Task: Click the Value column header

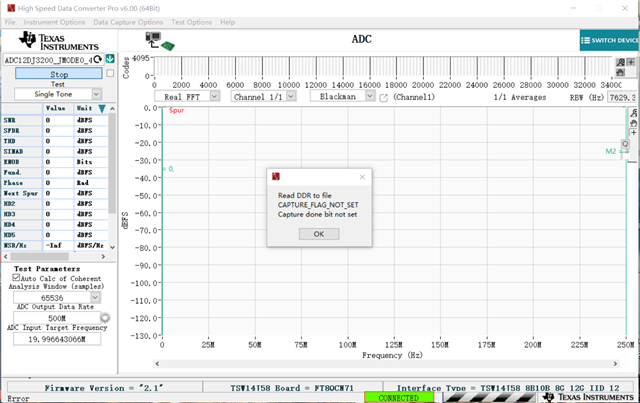Action: tap(56, 108)
